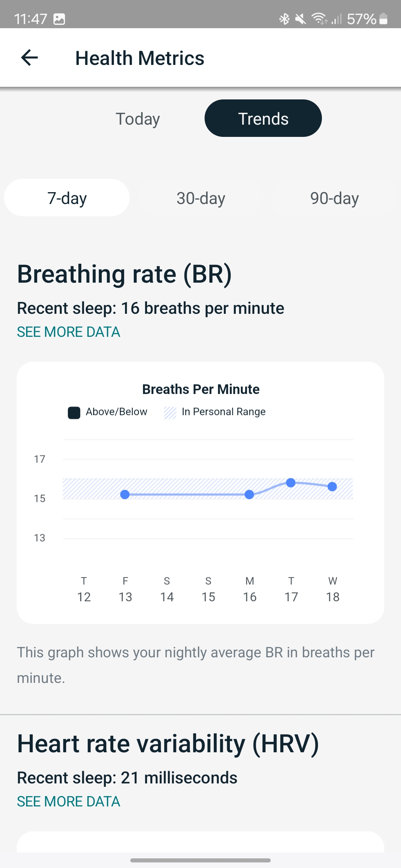The height and width of the screenshot is (868, 401).
Task: Open SEE MORE DATA for HRV
Action: (69, 802)
